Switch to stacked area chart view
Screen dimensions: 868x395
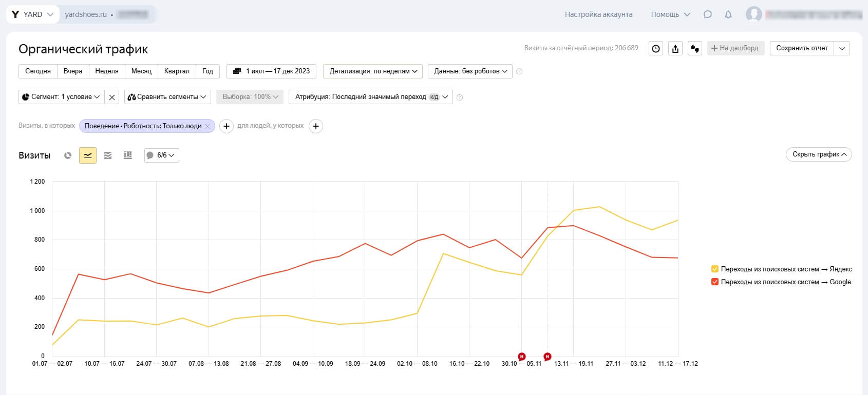coord(108,155)
